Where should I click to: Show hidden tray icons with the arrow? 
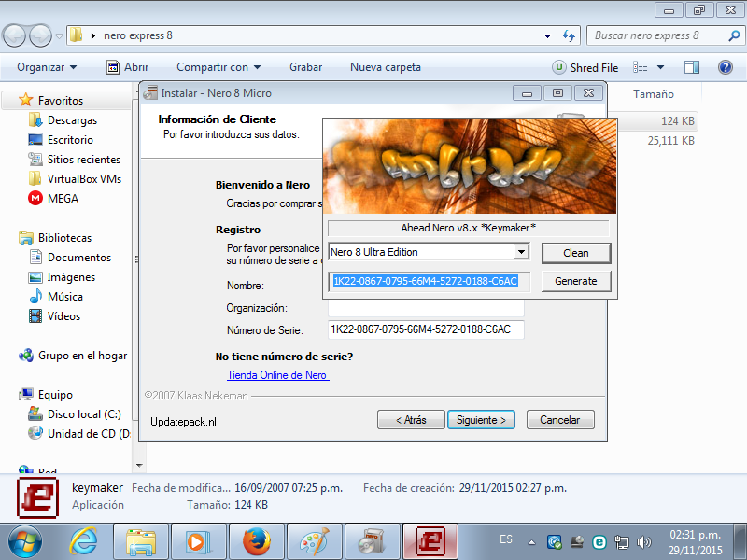[x=531, y=542]
